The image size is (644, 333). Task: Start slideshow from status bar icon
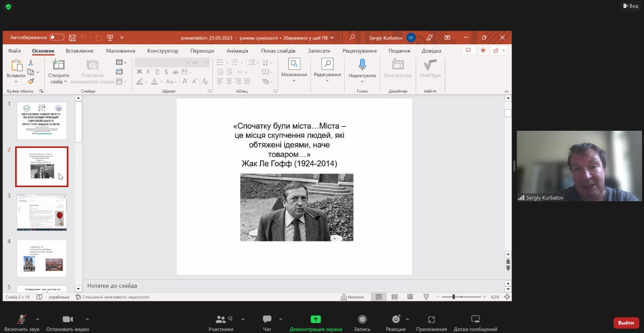pos(426,297)
